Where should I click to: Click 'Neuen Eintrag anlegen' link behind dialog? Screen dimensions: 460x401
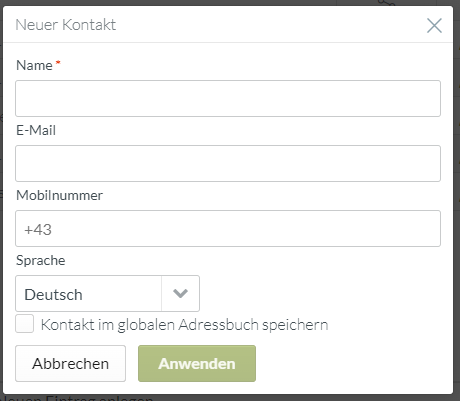pyautogui.click(x=77, y=398)
